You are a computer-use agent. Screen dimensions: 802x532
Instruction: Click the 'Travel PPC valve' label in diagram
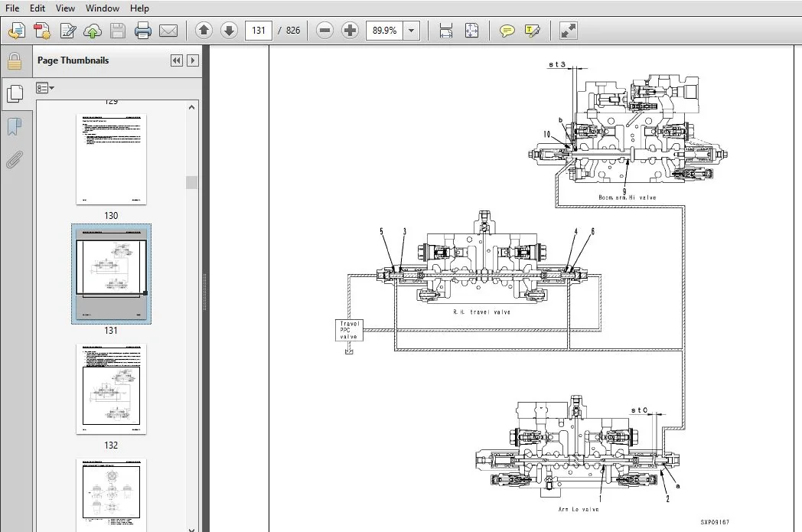349,331
